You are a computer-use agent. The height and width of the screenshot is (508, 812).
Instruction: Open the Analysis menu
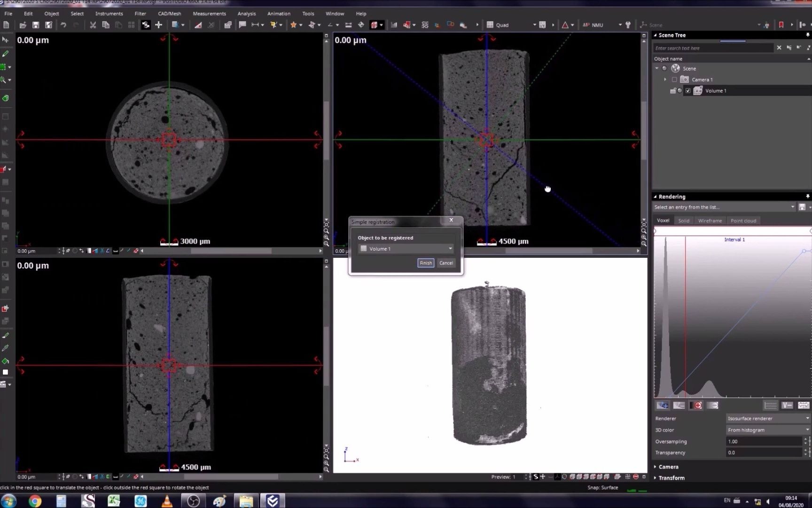tap(247, 14)
